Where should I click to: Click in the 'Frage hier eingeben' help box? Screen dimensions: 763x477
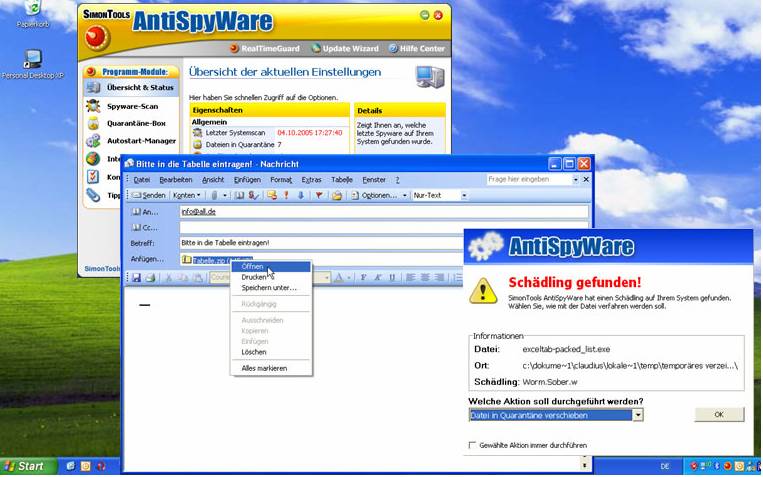528,179
